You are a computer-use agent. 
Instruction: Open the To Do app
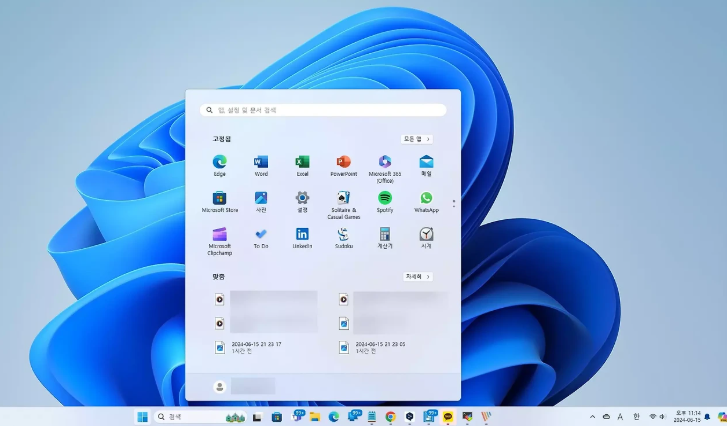coord(261,238)
